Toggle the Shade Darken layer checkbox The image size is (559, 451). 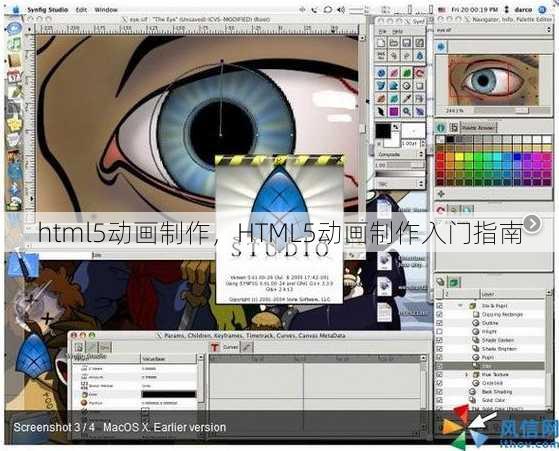pos(439,340)
